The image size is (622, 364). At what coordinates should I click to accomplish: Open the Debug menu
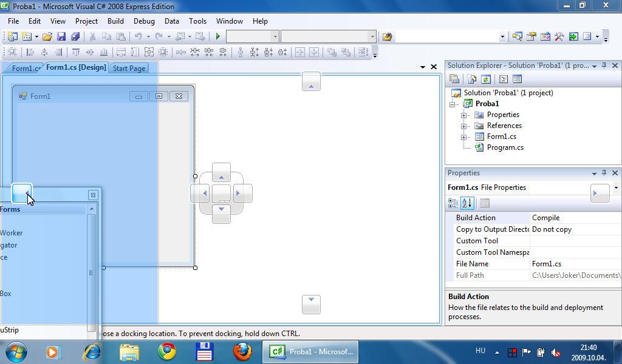[x=144, y=21]
